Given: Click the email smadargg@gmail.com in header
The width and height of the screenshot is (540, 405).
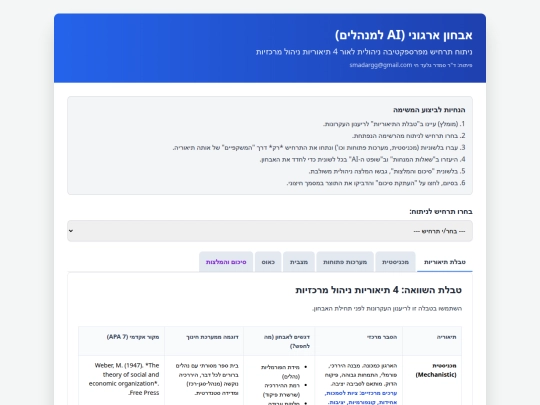Looking at the screenshot, I should 381,65.
